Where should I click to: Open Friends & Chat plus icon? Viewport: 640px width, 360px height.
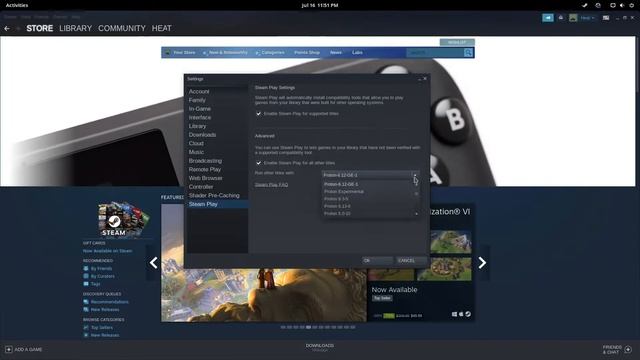pos(628,349)
